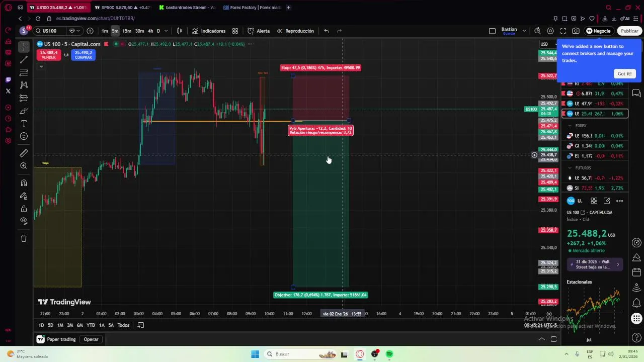Select the 1m timeframe
This screenshot has height=362, width=644.
pyautogui.click(x=105, y=31)
